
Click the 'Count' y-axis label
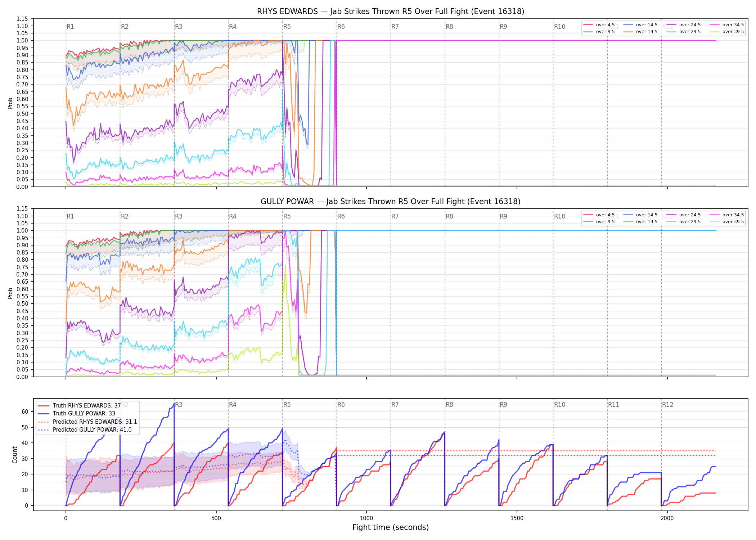coord(15,455)
